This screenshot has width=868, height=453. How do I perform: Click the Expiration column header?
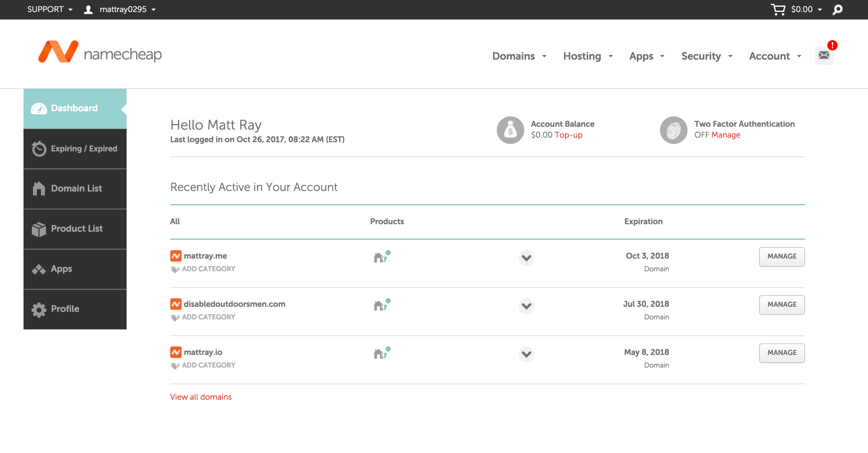[643, 222]
